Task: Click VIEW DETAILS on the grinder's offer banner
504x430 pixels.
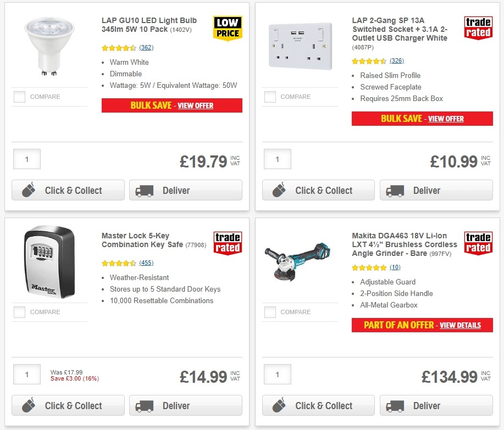Action: (460, 325)
